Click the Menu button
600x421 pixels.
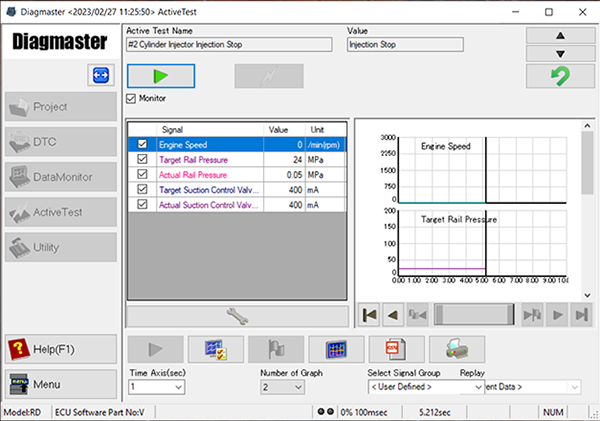click(61, 384)
